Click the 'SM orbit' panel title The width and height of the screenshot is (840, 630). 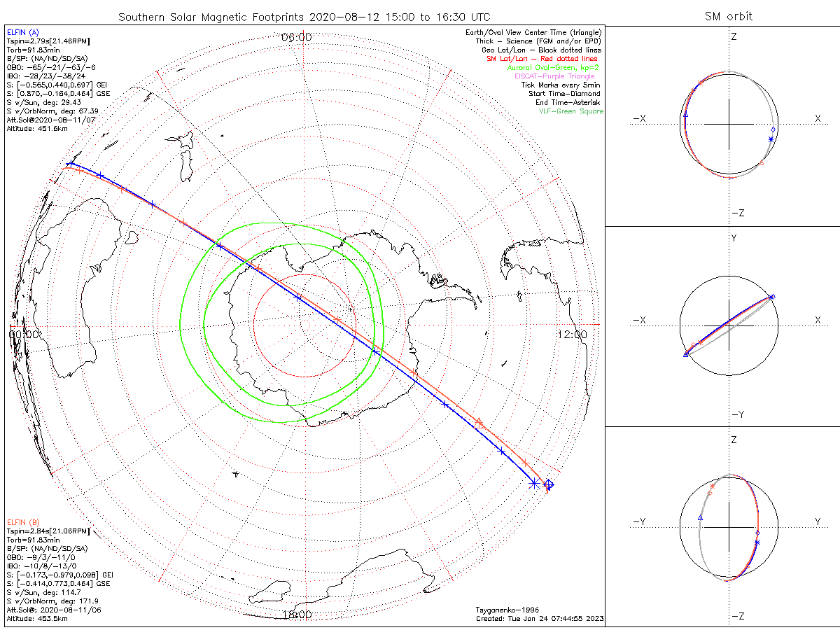730,16
